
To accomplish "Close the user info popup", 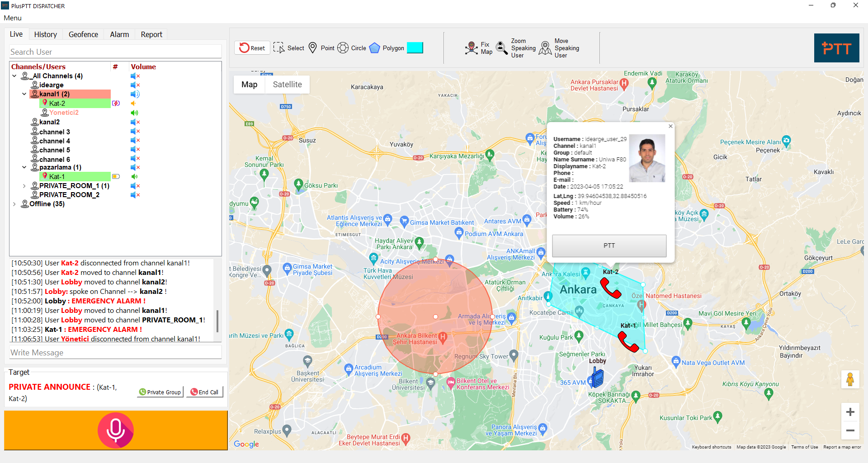I will tap(670, 127).
